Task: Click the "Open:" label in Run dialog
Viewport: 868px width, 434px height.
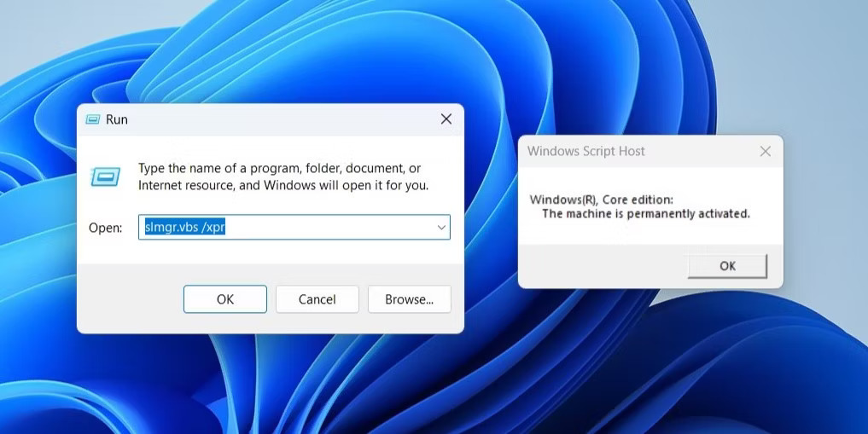Action: pyautogui.click(x=107, y=228)
